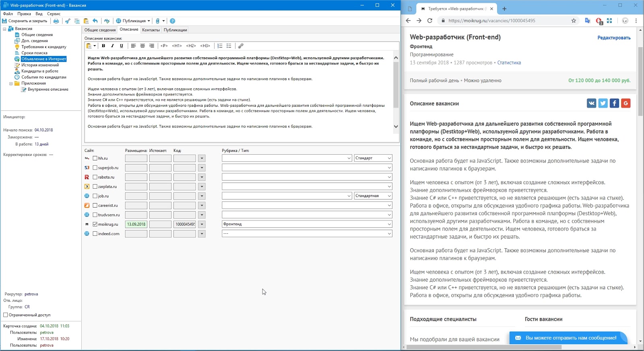
Task: Align text left in description editor
Action: [133, 46]
